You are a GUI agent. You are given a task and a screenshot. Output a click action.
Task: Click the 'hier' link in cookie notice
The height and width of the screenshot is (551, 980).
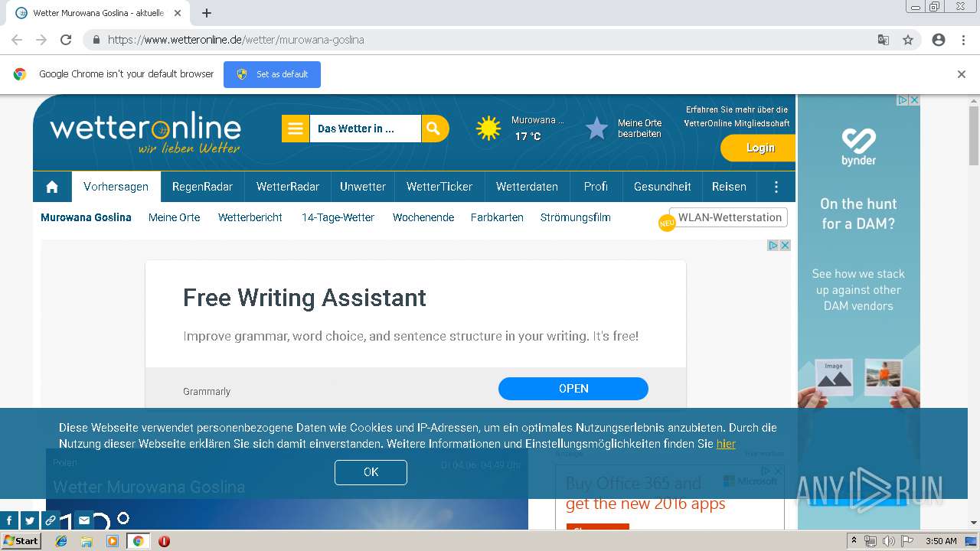pyautogui.click(x=726, y=444)
